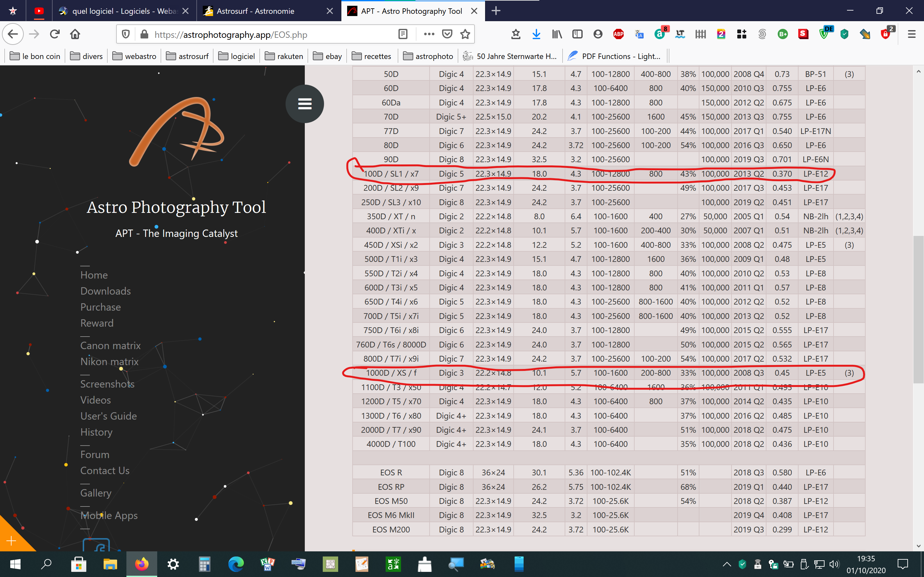Image resolution: width=924 pixels, height=577 pixels.
Task: Open the Firefox library icon
Action: [557, 34]
